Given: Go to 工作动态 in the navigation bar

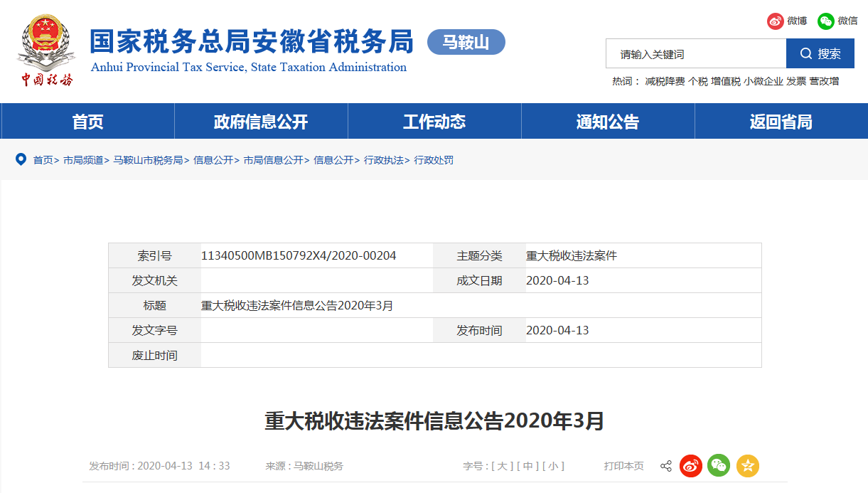Looking at the screenshot, I should 434,122.
